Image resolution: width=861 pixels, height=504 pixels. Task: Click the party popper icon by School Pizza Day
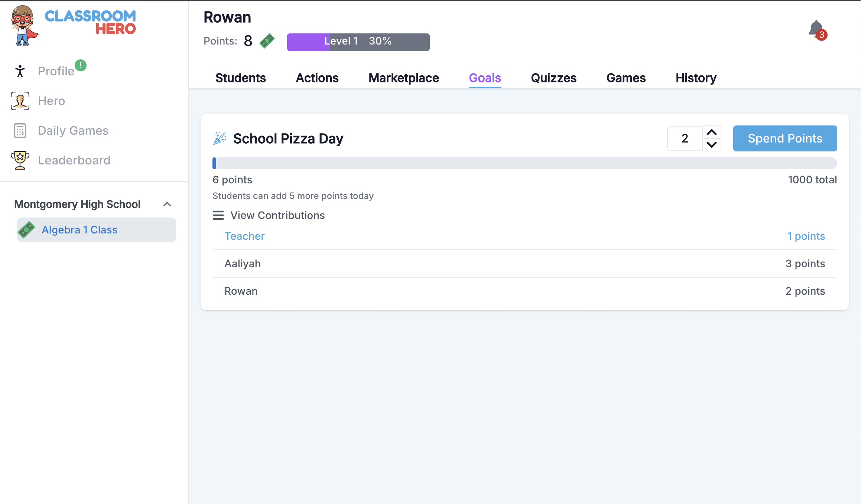click(220, 138)
